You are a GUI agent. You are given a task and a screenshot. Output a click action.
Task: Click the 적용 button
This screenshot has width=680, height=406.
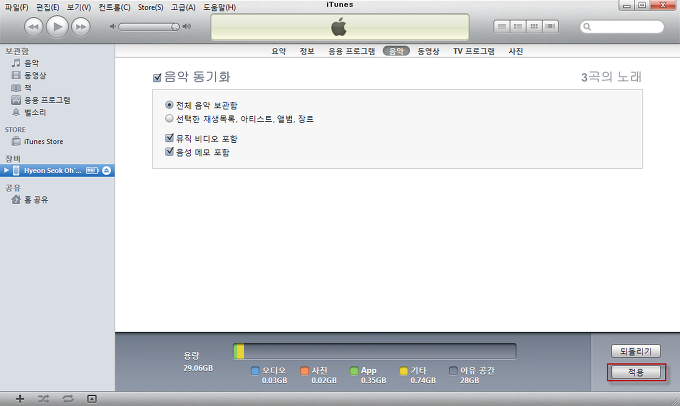tap(636, 372)
